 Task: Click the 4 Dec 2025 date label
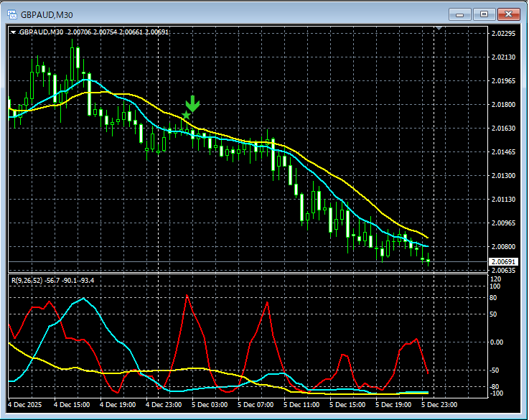pos(29,405)
